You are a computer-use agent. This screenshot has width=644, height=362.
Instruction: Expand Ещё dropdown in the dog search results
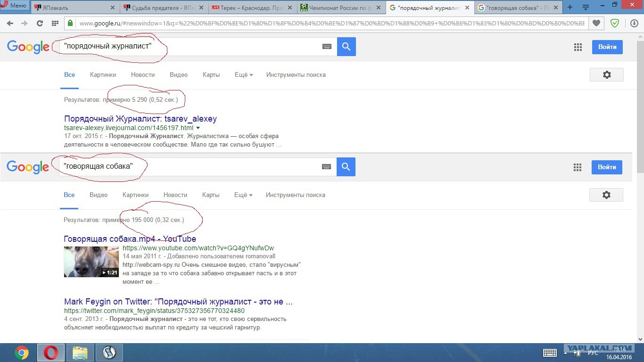(243, 195)
